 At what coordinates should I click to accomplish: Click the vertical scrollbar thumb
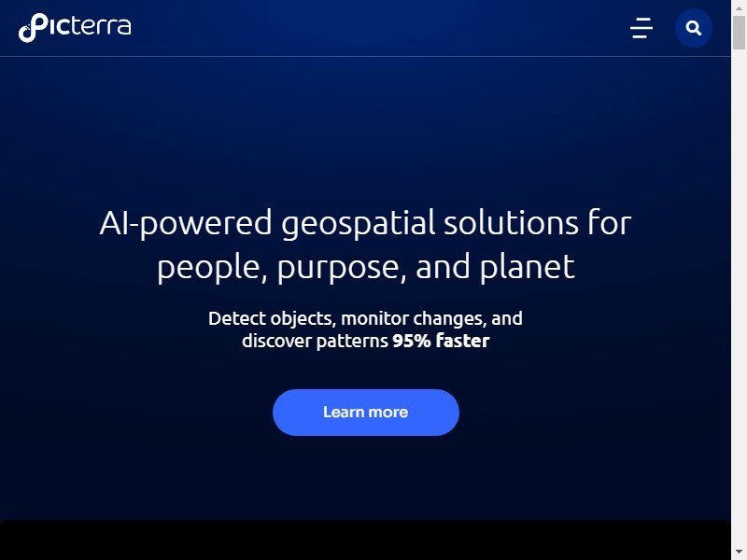point(739,33)
